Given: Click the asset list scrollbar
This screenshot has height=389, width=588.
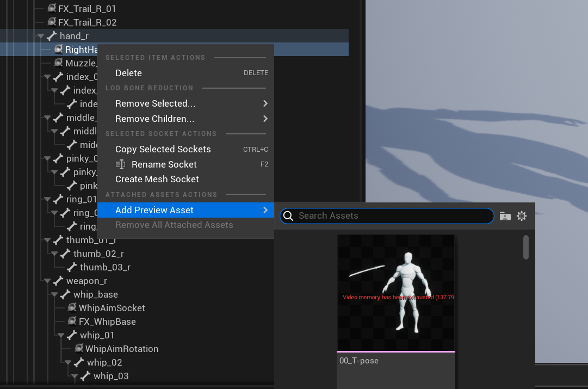Looking at the screenshot, I should click(x=526, y=247).
